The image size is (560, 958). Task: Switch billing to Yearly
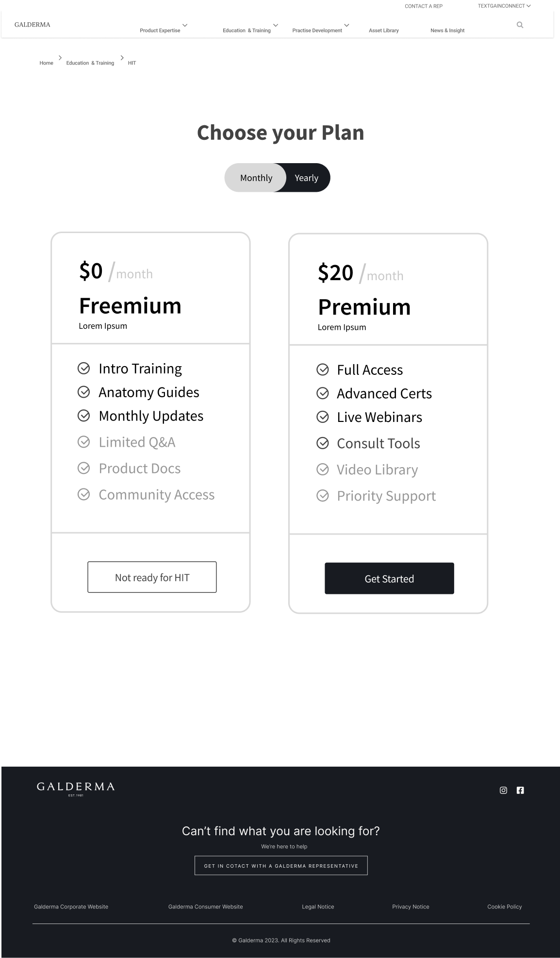pyautogui.click(x=307, y=178)
